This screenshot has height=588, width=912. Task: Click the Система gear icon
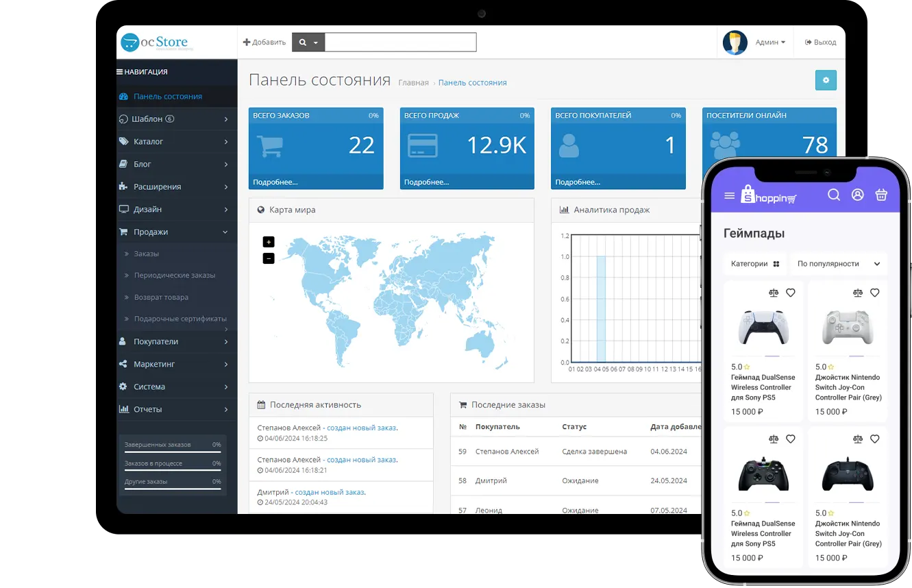coord(123,387)
